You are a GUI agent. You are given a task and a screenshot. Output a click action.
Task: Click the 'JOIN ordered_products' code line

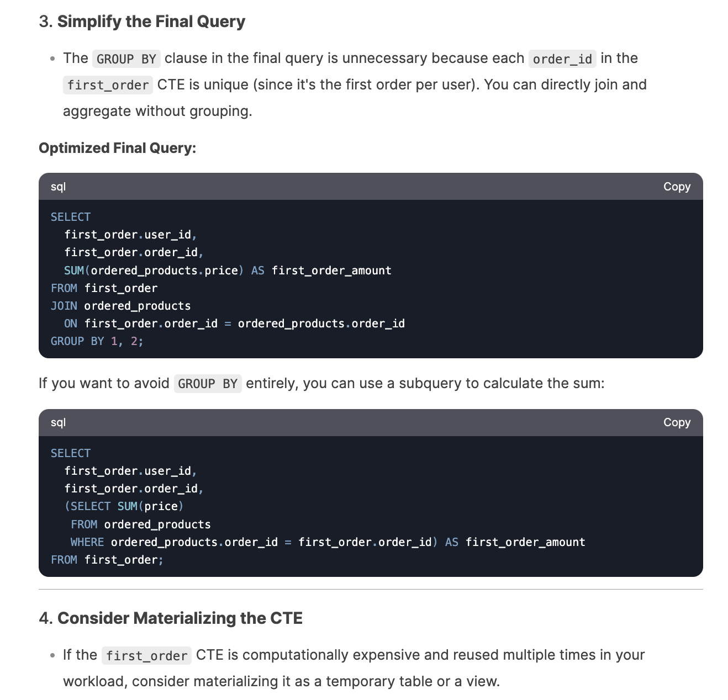tap(120, 306)
